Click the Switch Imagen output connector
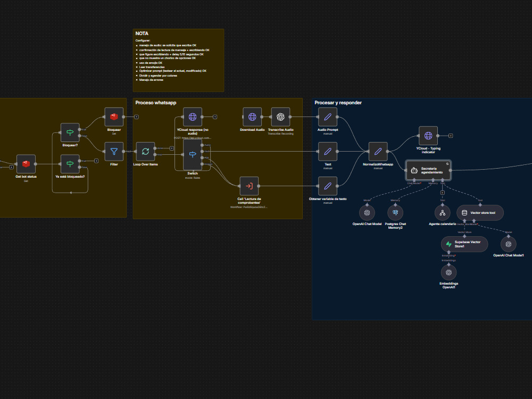Screen dimensions: 532x399 click(x=202, y=164)
